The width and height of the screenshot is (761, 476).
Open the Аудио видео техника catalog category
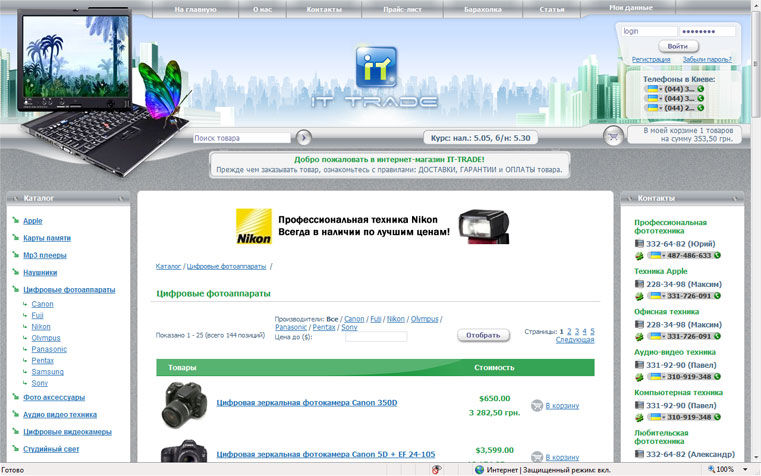pyautogui.click(x=60, y=414)
